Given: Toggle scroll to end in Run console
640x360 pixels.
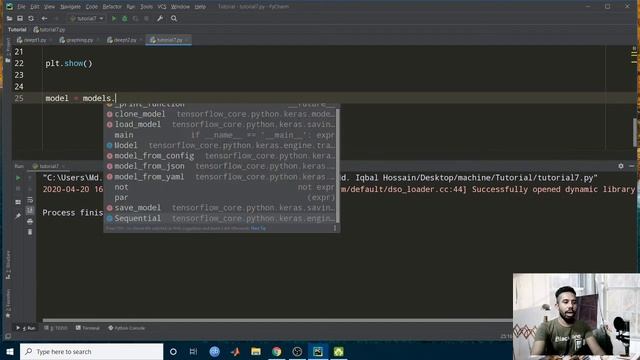Looking at the screenshot, I should pyautogui.click(x=30, y=211).
